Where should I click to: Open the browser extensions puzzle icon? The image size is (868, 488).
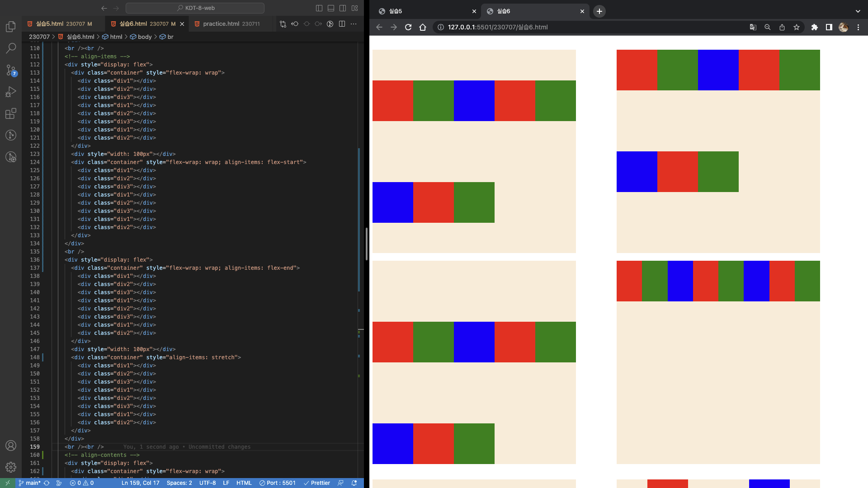coord(815,27)
